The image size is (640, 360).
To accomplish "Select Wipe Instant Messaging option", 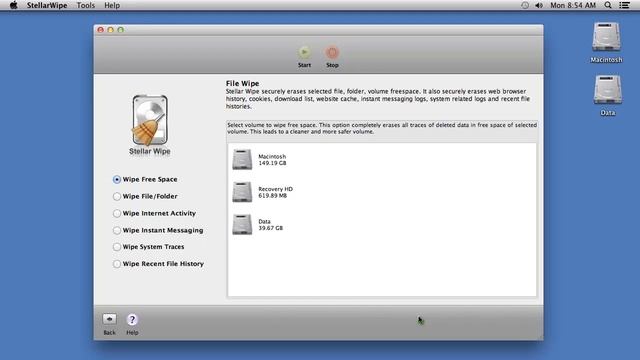I will (158, 230).
